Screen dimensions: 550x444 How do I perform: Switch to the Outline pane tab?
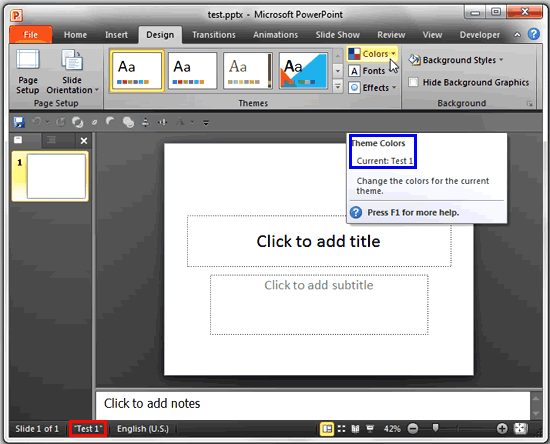coord(51,140)
